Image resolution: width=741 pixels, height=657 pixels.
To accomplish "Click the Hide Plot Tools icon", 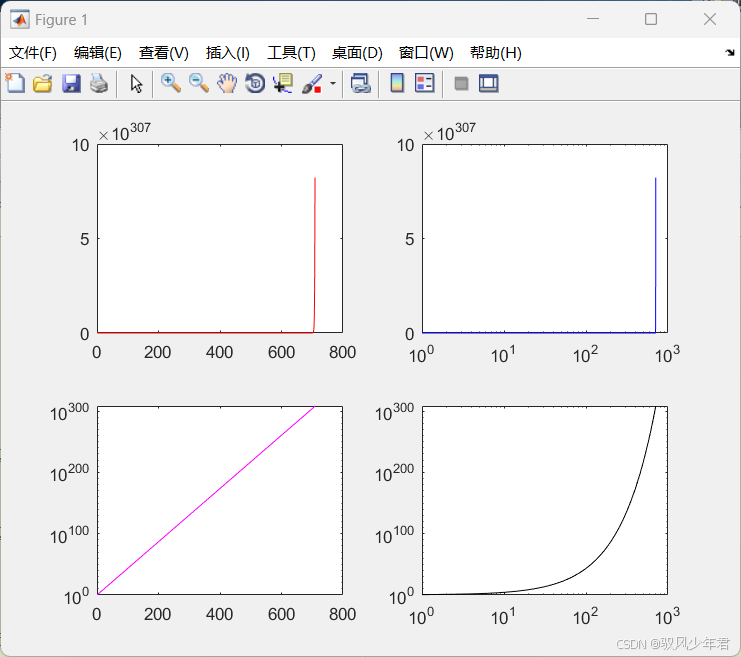I will (x=461, y=84).
